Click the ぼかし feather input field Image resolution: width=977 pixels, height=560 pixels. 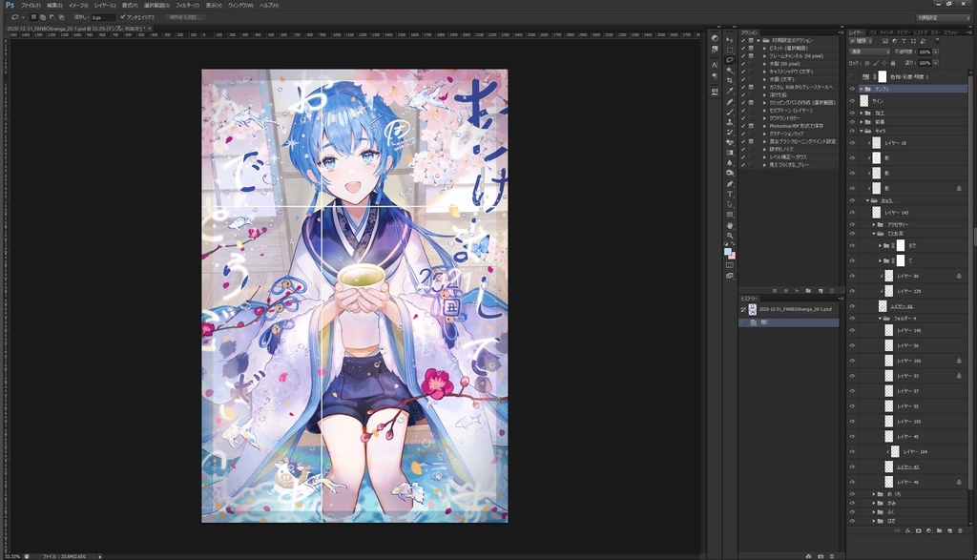pyautogui.click(x=103, y=17)
